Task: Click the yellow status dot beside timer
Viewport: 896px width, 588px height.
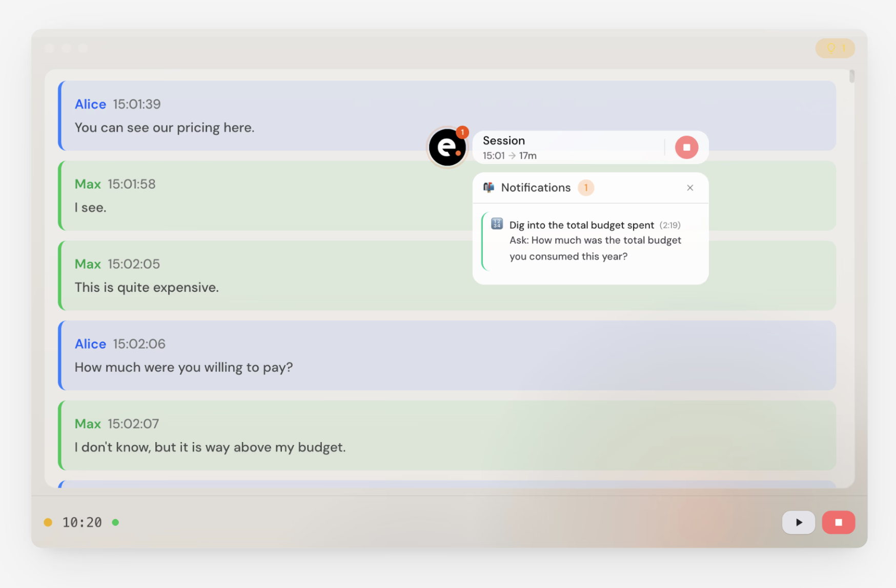Action: [x=48, y=522]
